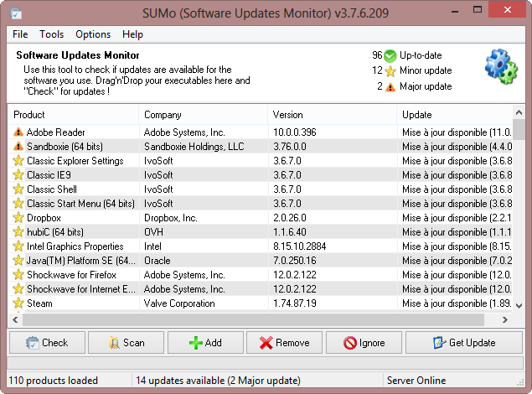Click the vertical scrollbar down arrow
Image resolution: width=532 pixels, height=394 pixels.
[519, 306]
